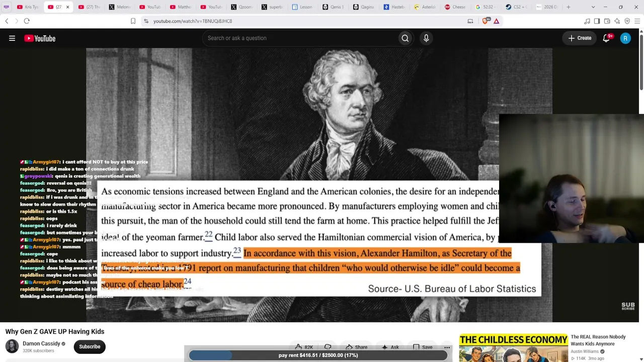This screenshot has width=644, height=362.
Task: Open the Brave wallet icon
Action: click(607, 21)
